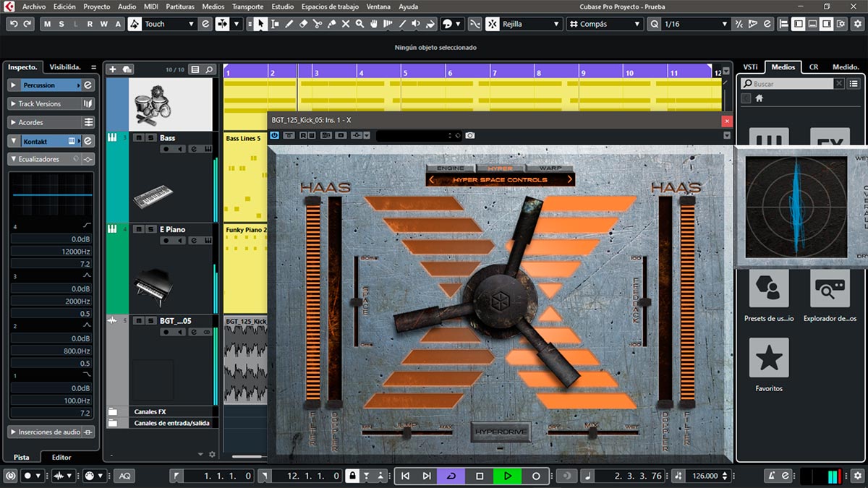
Task: Expand the Track Versions section
Action: pyautogui.click(x=14, y=104)
